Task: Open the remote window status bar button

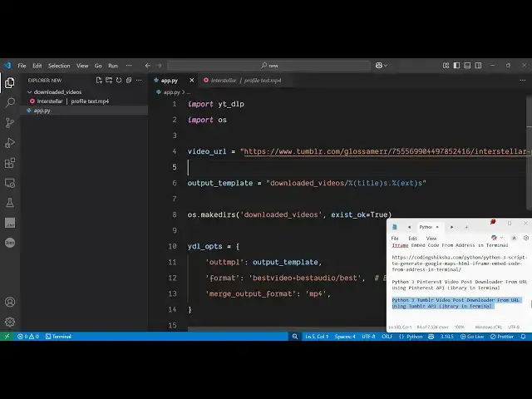Action: click(7, 337)
